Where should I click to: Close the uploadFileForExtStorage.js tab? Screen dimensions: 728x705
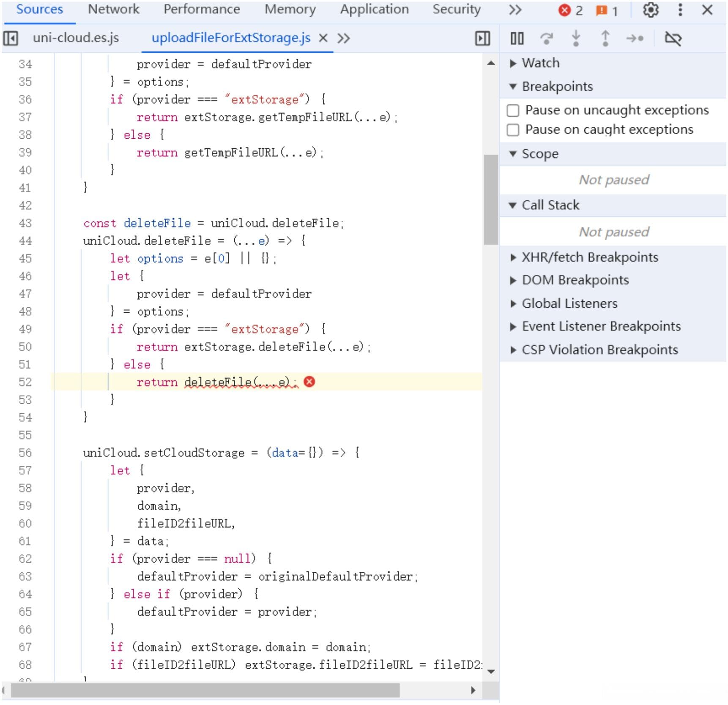click(323, 38)
